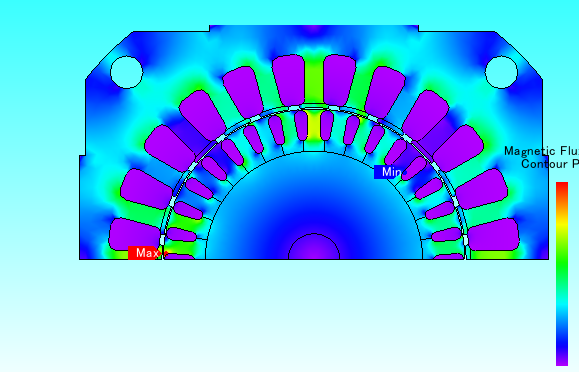579x372 pixels.
Task: Click the contour color scale bar
Action: (x=562, y=274)
